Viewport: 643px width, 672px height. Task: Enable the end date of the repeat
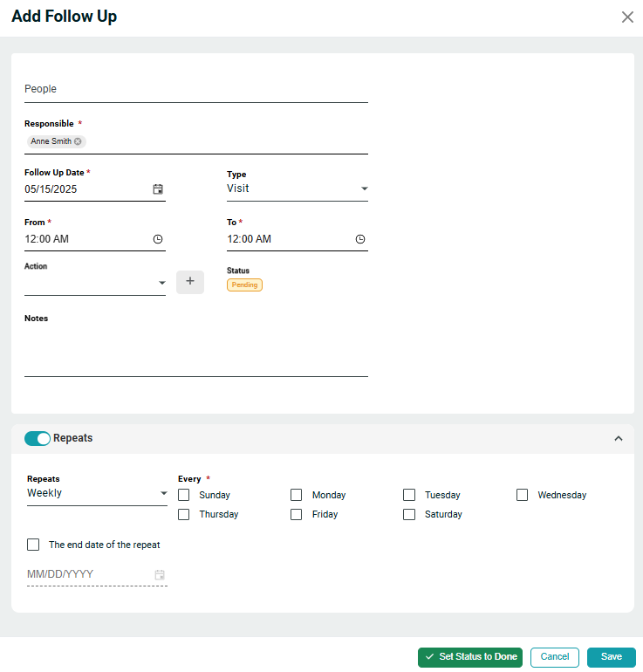[33, 545]
